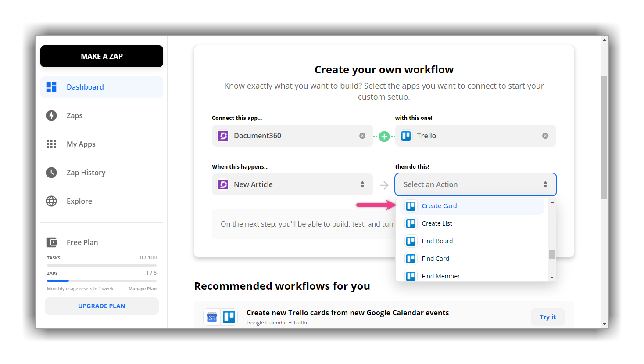Click the Free Plan wallet icon
Image resolution: width=644 pixels, height=364 pixels.
click(51, 242)
